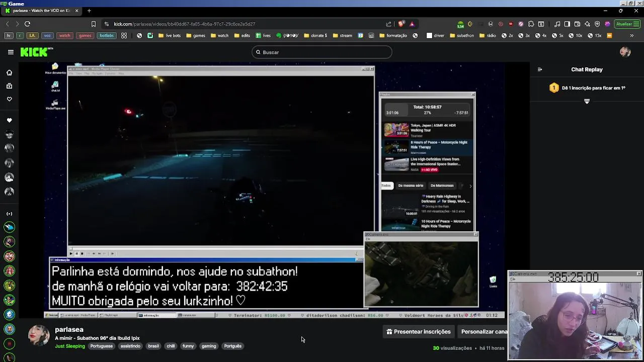Open the user profile avatar menu
Image resolution: width=644 pixels, height=362 pixels.
click(x=625, y=52)
